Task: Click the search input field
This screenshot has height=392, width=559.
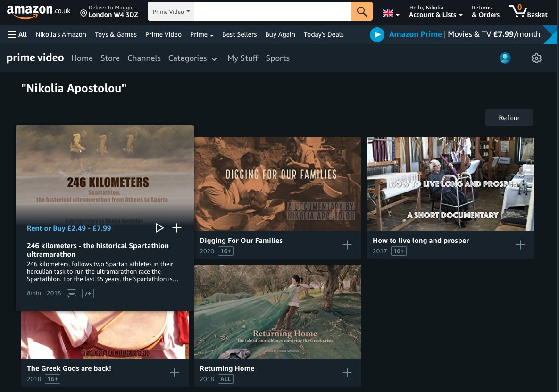Action: [273, 11]
